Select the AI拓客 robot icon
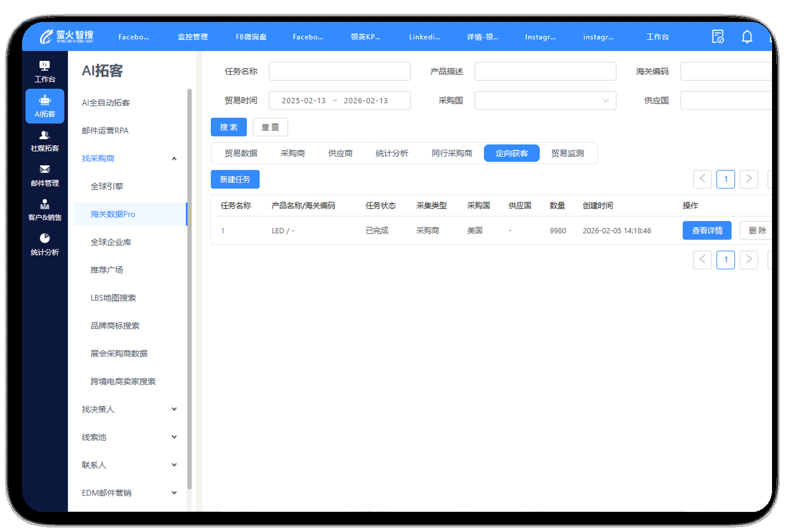 45,106
